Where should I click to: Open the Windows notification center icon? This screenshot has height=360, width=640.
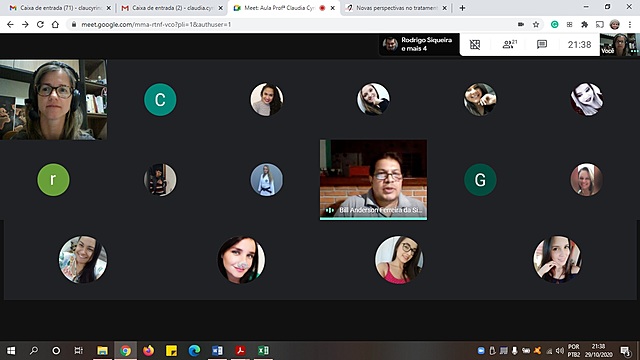pos(625,351)
